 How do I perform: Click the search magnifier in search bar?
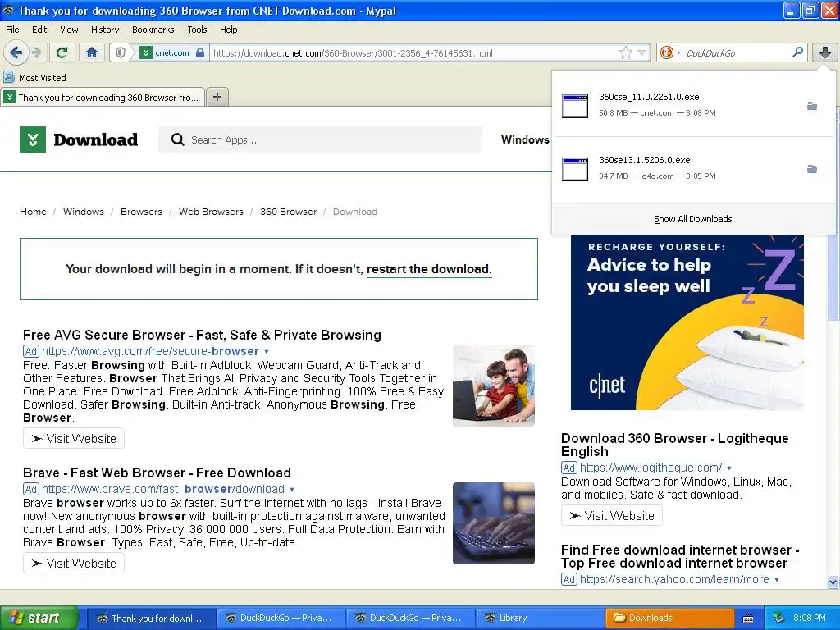[797, 52]
